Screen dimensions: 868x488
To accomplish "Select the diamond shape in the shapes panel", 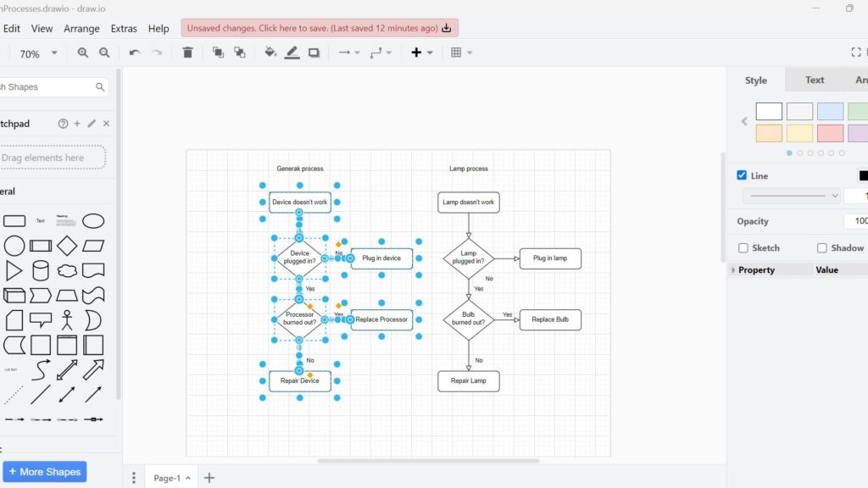I will [67, 245].
